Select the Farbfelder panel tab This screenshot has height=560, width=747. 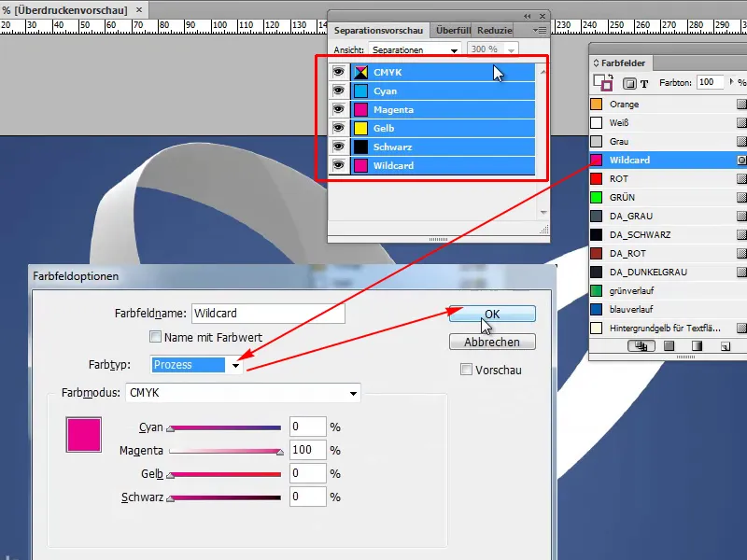622,63
